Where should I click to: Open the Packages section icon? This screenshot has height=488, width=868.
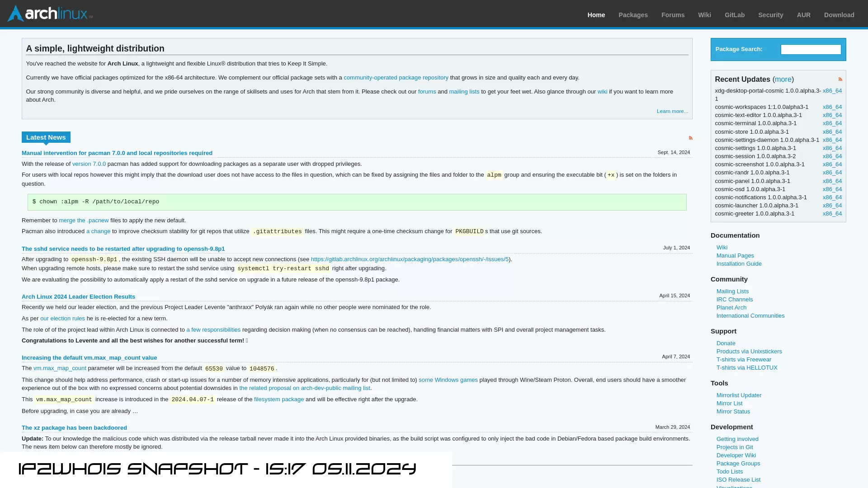point(632,14)
